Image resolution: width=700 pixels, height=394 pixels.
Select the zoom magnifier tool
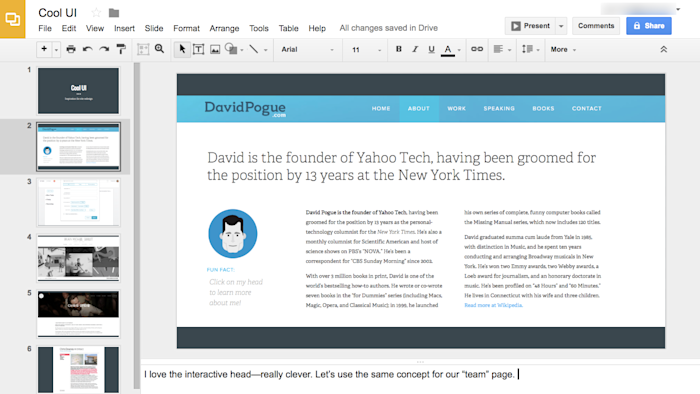pyautogui.click(x=159, y=49)
